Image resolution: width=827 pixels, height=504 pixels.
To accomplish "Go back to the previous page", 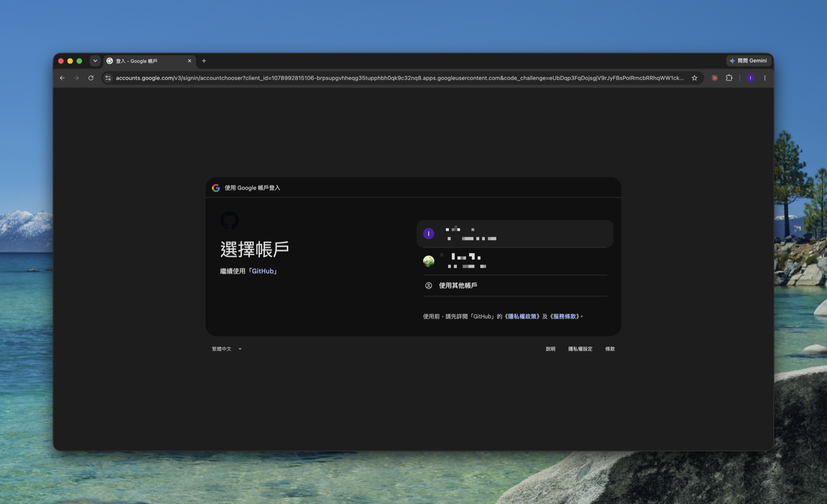I will [x=62, y=78].
